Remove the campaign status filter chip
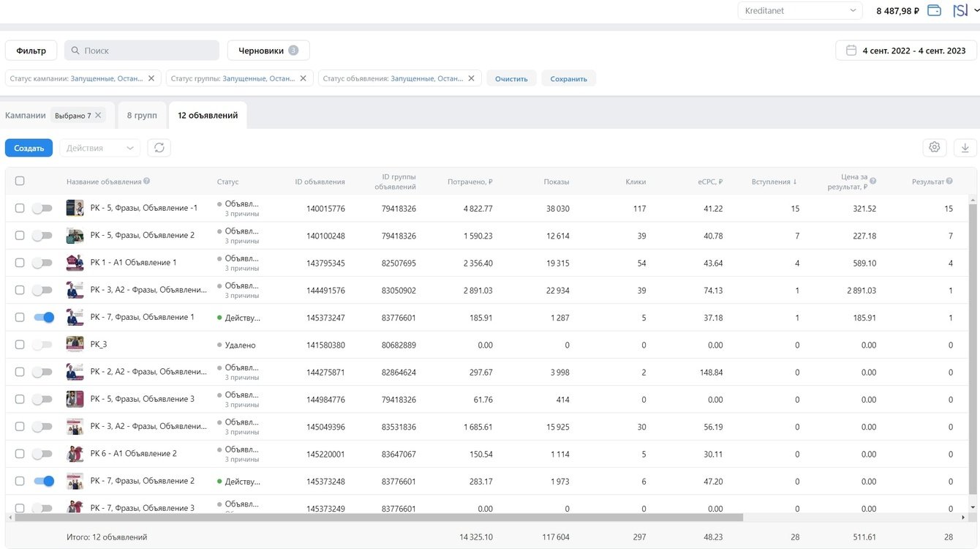 pyautogui.click(x=151, y=78)
